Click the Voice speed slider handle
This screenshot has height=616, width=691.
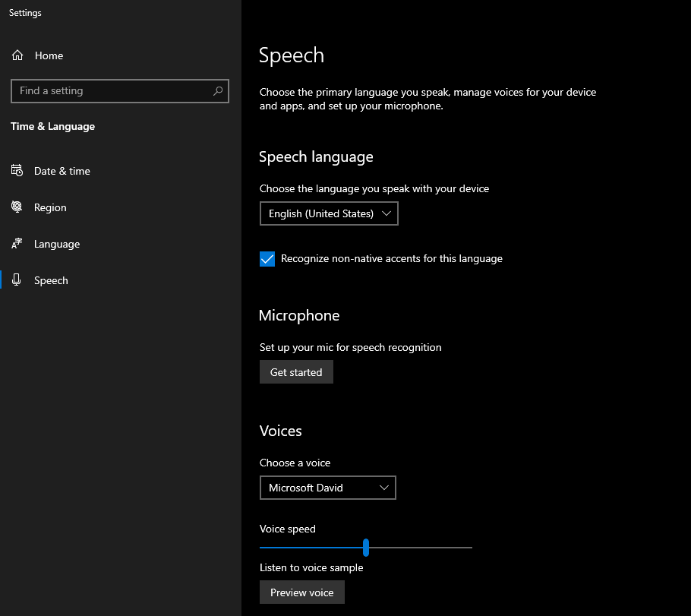click(x=366, y=547)
